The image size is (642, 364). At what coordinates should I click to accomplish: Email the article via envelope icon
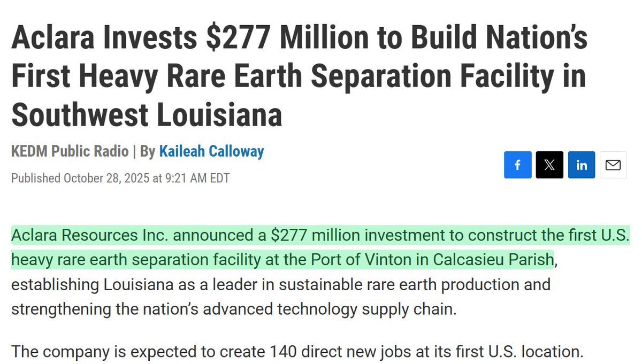pos(613,165)
